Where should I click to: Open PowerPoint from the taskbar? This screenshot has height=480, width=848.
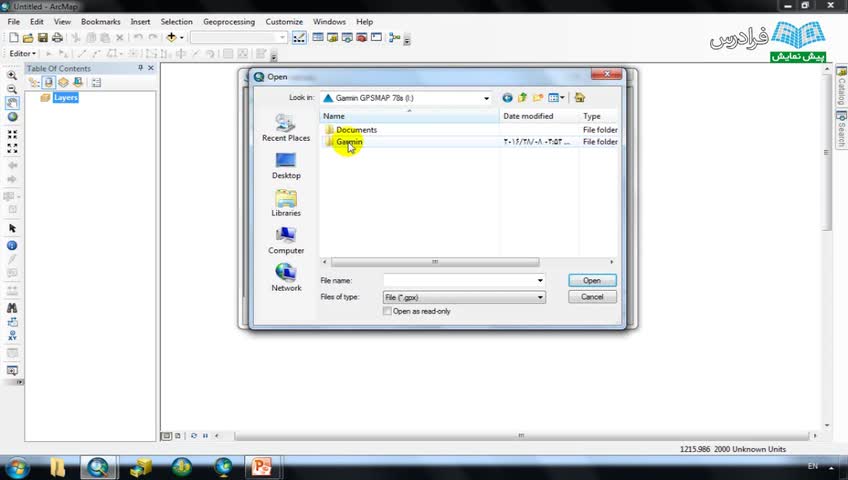point(261,467)
